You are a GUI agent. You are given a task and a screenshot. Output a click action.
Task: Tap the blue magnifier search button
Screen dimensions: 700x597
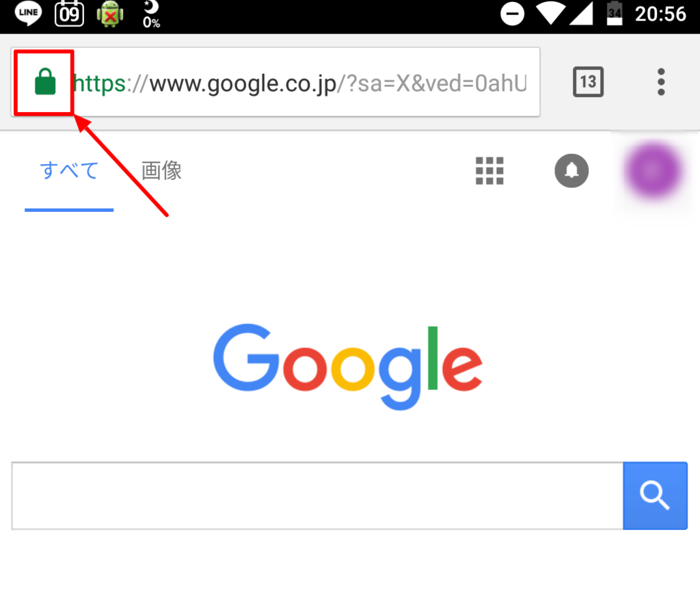655,496
